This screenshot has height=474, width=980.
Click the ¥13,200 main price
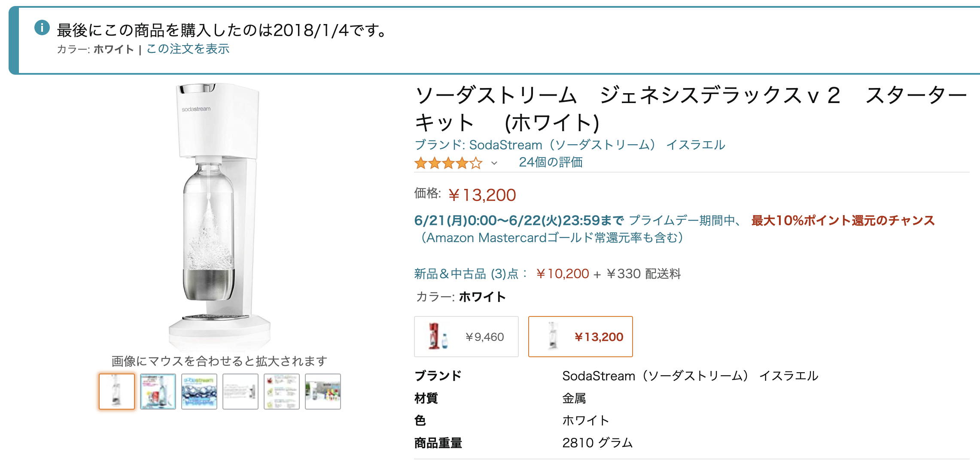point(482,195)
